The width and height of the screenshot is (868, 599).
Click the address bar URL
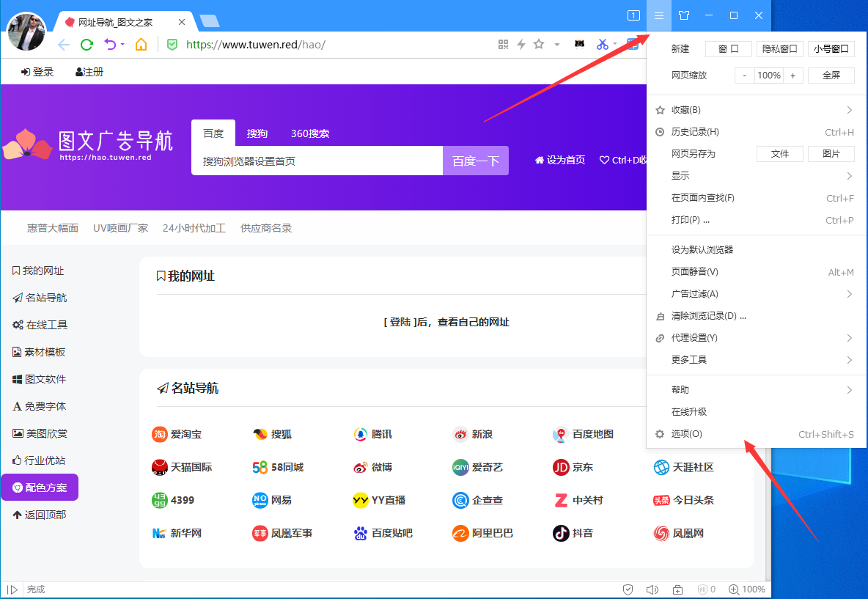coord(256,45)
